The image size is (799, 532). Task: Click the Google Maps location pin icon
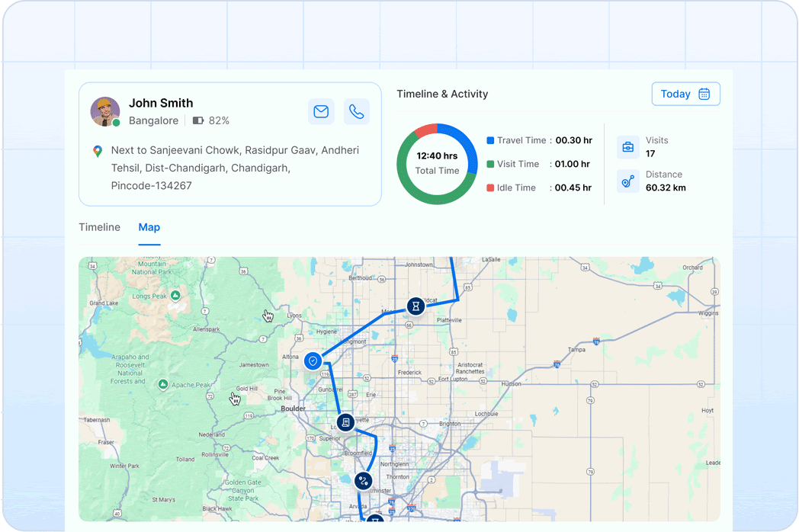pos(98,152)
